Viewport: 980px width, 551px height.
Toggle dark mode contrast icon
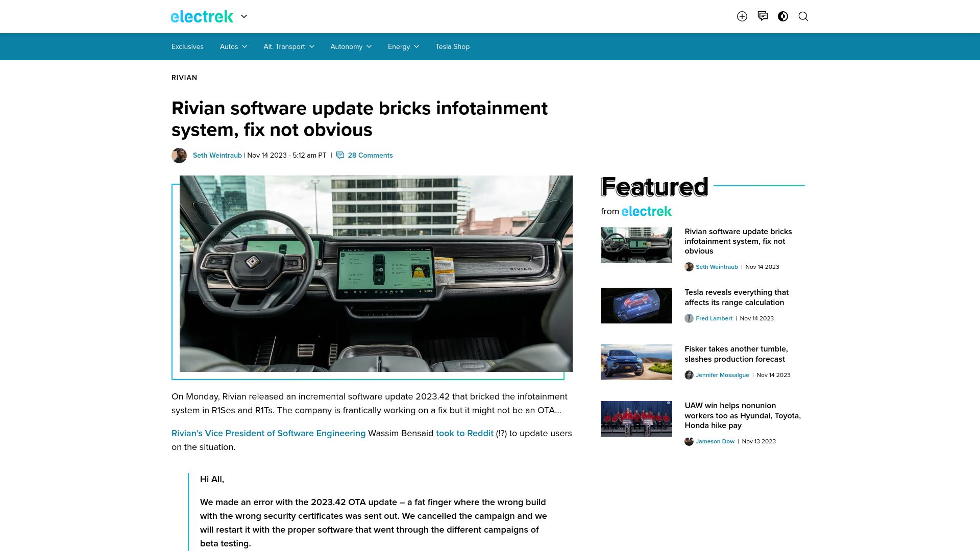pos(783,16)
